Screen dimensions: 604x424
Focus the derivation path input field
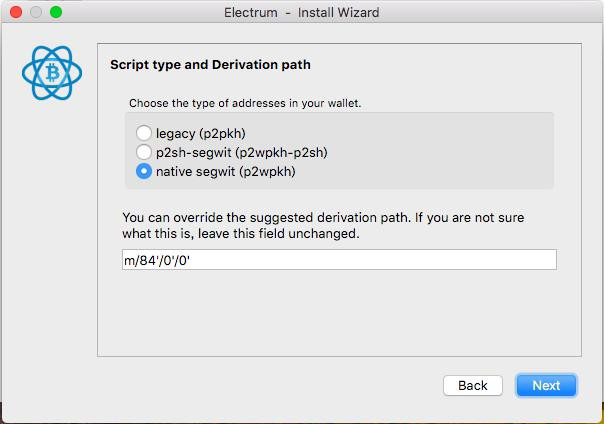339,260
